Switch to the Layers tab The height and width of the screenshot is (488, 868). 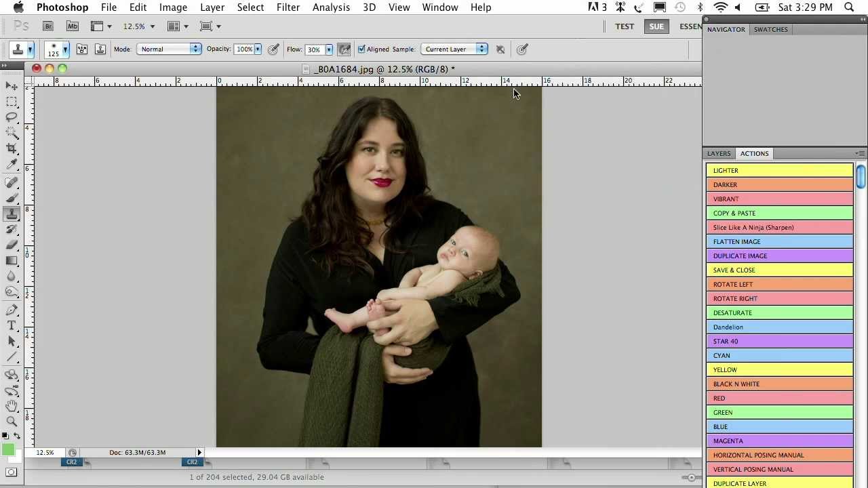click(719, 153)
